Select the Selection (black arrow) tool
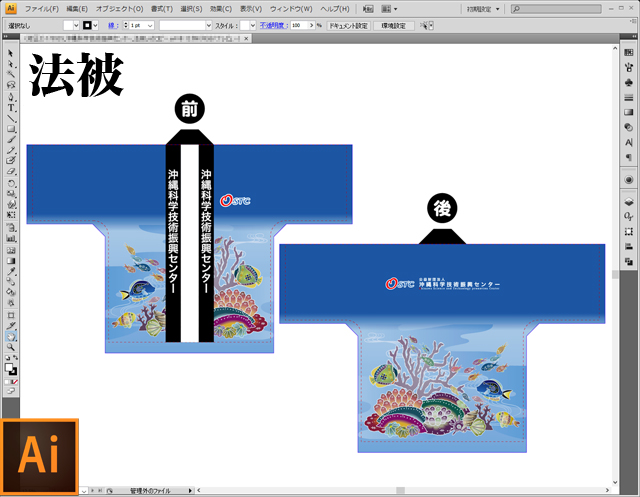Viewport: 640px width, 497px height. tap(11, 53)
